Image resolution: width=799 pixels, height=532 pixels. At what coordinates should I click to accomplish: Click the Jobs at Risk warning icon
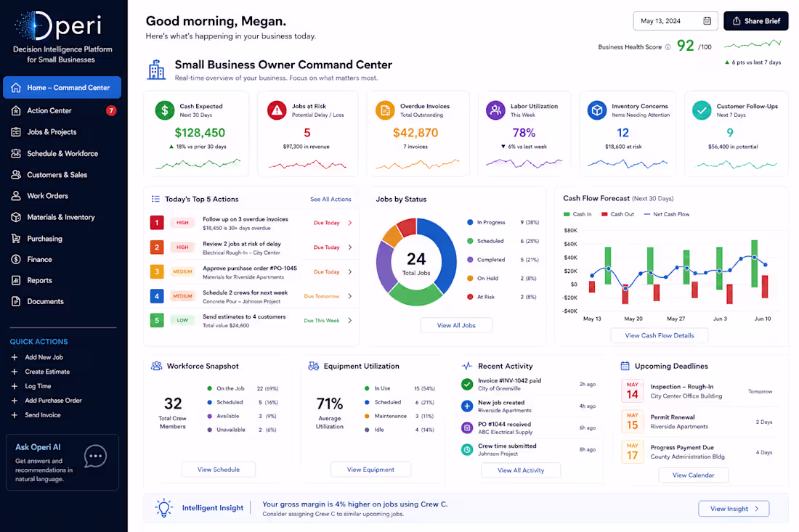coord(277,110)
